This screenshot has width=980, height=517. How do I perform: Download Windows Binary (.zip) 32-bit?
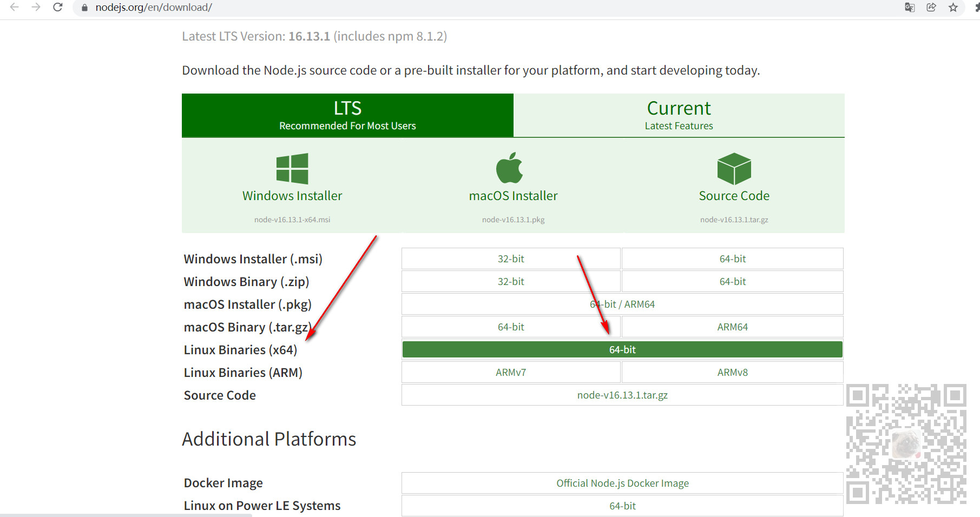click(511, 281)
